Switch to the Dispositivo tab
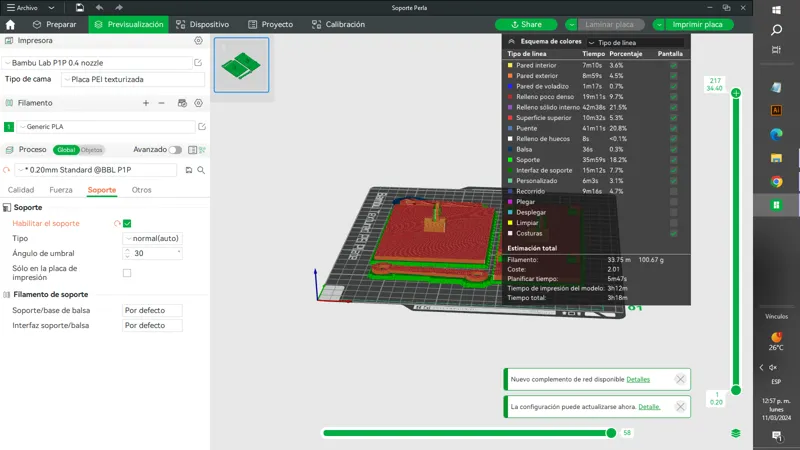The image size is (800, 450). click(x=203, y=24)
